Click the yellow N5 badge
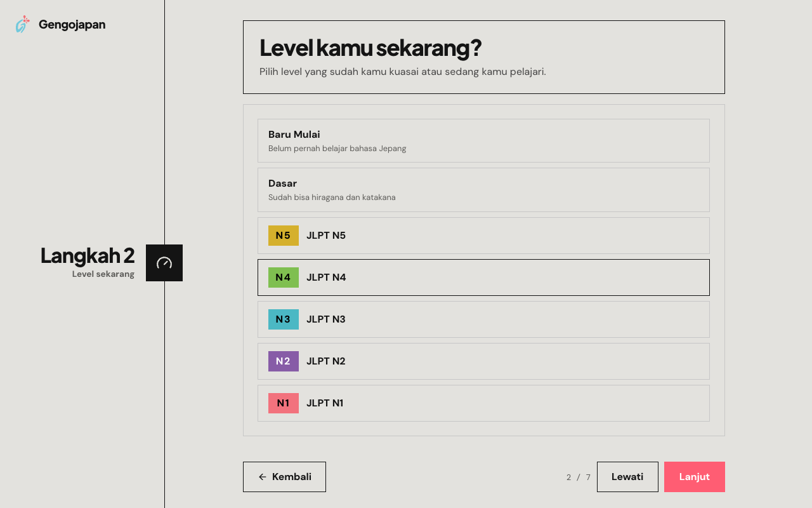This screenshot has width=812, height=508. [284, 236]
